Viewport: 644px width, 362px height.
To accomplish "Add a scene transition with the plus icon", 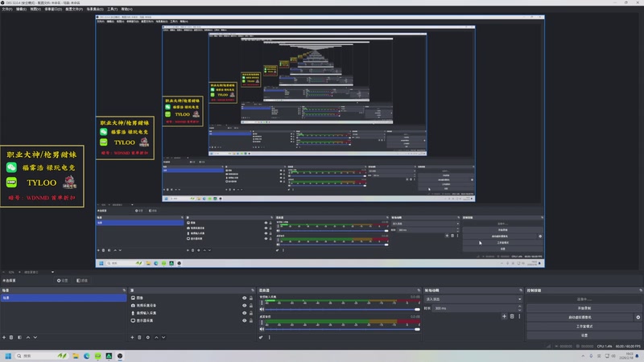I will click(x=505, y=316).
